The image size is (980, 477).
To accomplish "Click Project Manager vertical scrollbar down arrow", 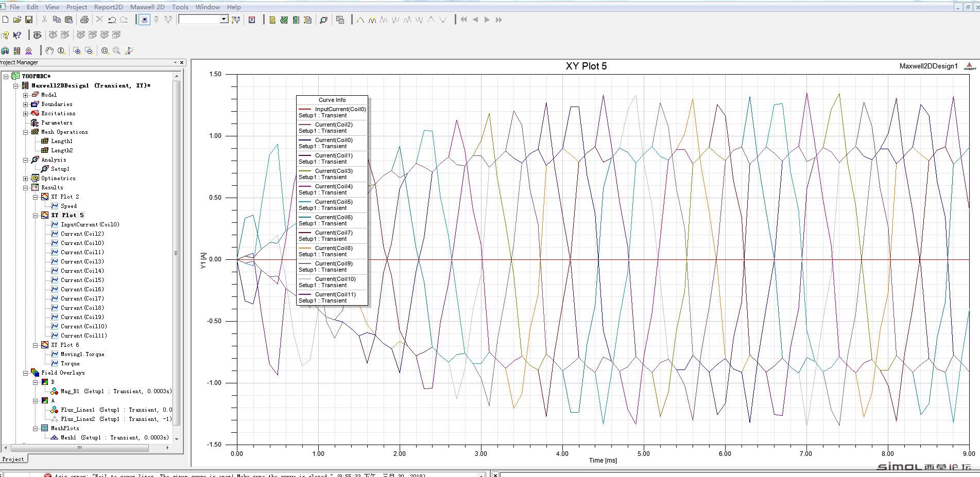I will [177, 438].
